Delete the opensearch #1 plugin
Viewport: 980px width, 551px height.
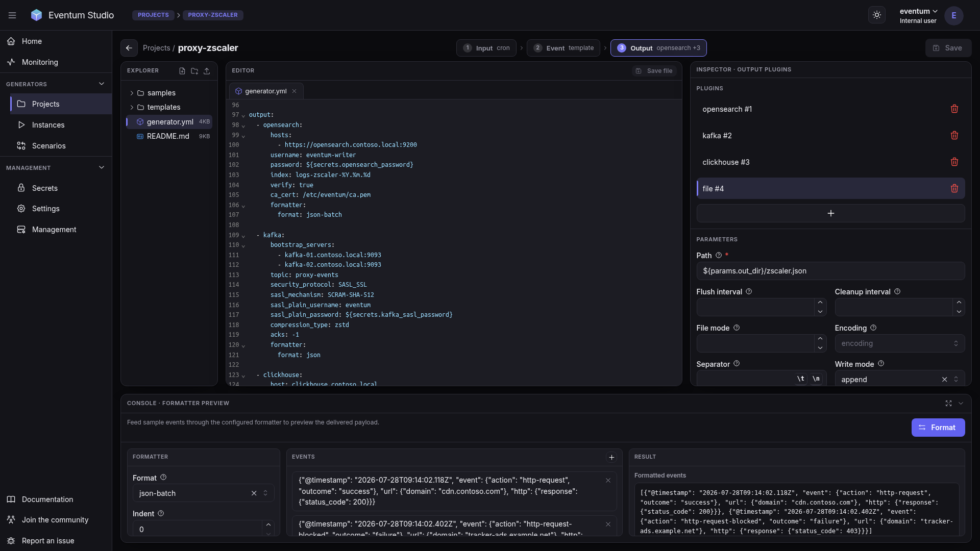tap(954, 109)
